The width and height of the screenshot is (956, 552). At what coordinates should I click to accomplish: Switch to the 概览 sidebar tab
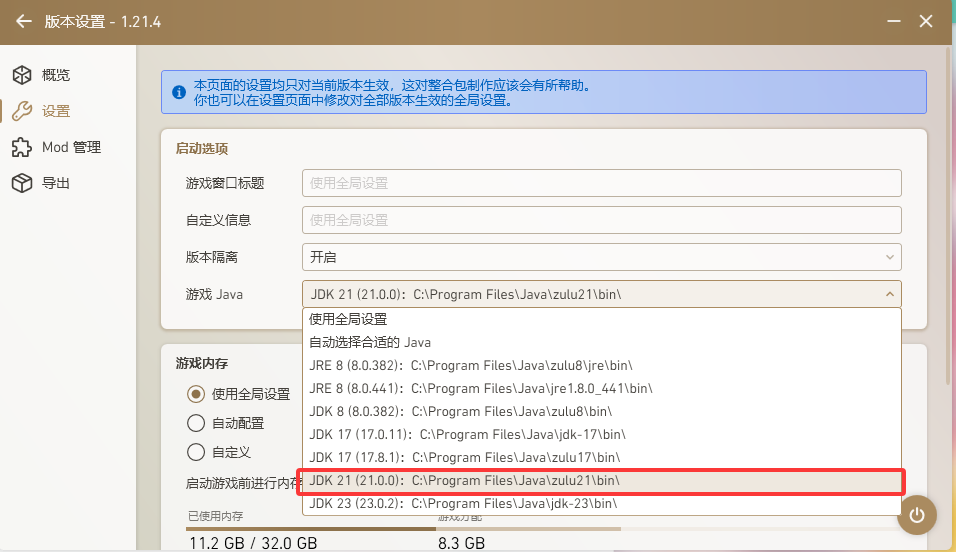tap(68, 75)
